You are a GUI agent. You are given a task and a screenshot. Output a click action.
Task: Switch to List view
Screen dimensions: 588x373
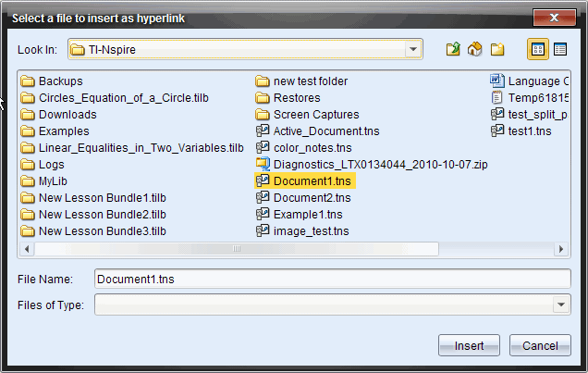[537, 49]
